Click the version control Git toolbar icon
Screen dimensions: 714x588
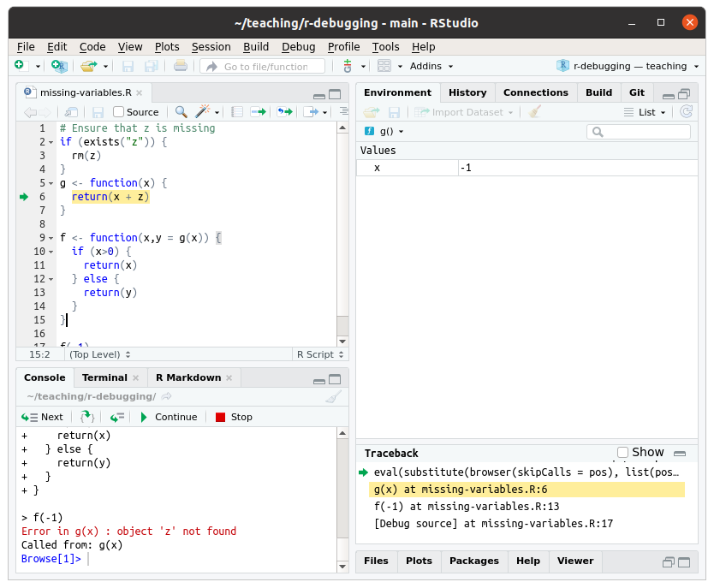pyautogui.click(x=348, y=66)
